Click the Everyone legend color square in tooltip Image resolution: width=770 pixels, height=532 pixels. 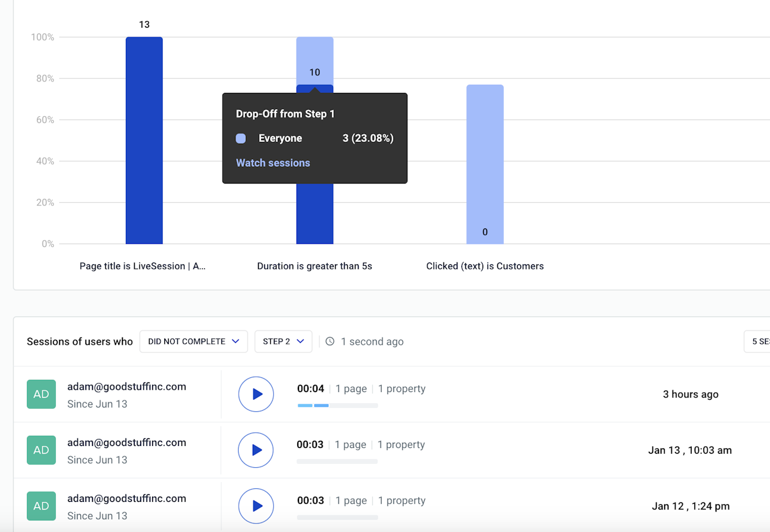click(x=241, y=139)
